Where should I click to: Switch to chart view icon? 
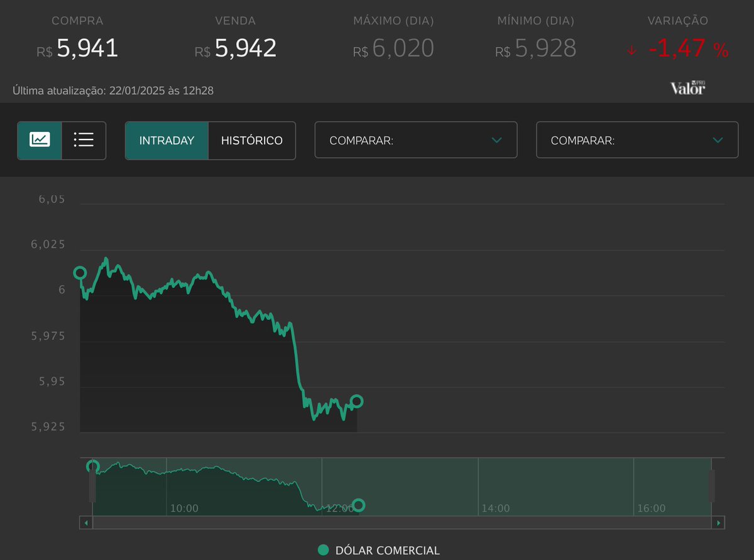[40, 140]
